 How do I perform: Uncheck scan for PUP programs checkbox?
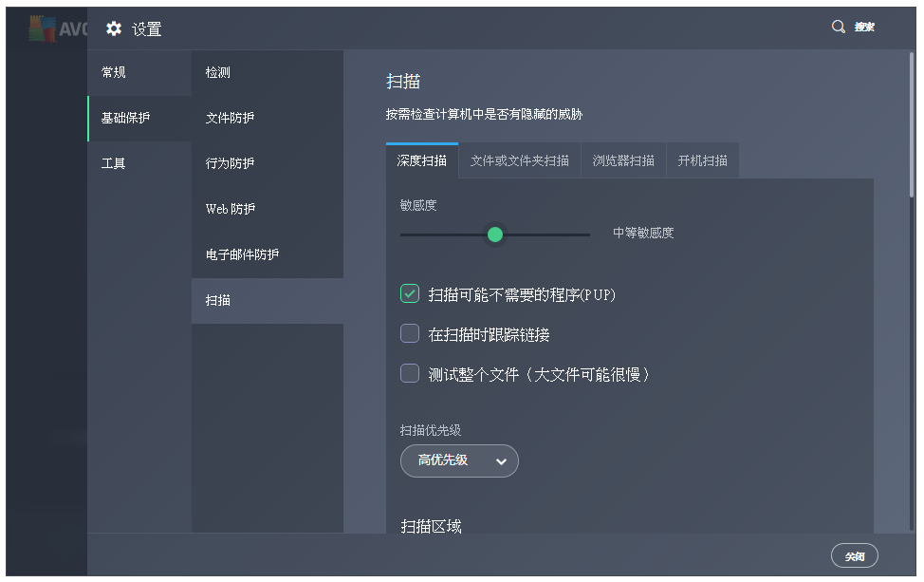click(410, 294)
